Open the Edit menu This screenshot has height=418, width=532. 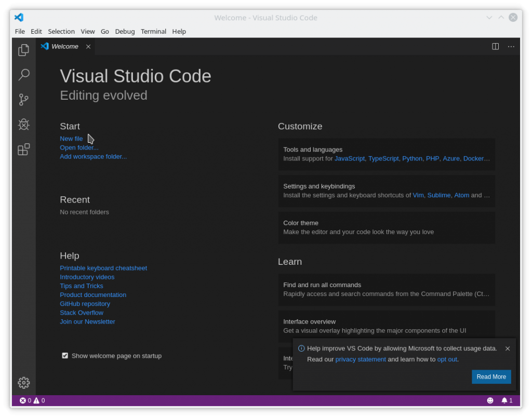tap(36, 31)
